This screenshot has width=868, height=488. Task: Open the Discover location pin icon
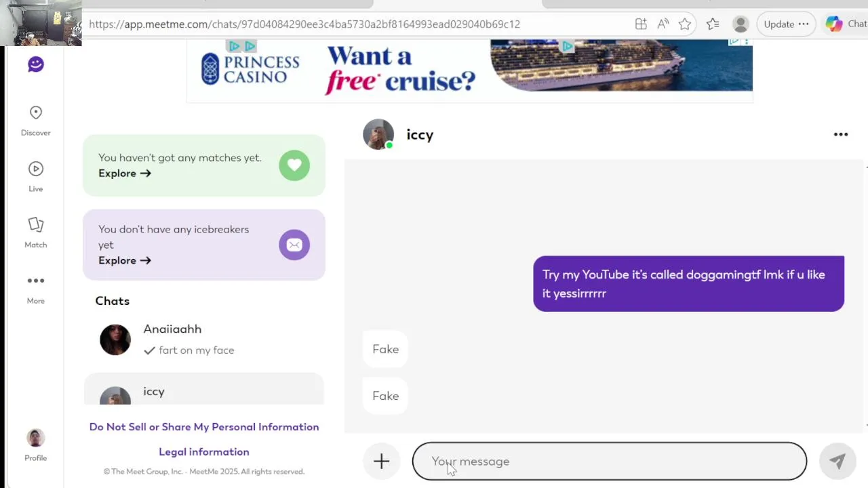click(x=36, y=113)
